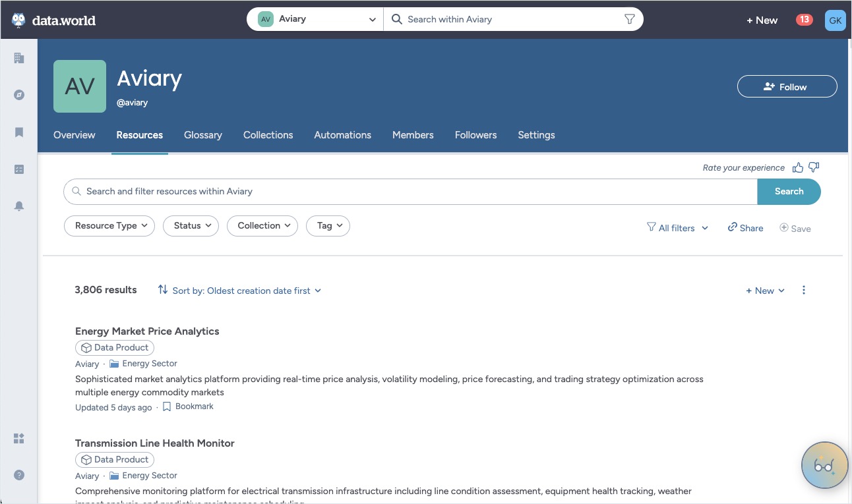
Task: Click the data.world owl logo
Action: pyautogui.click(x=18, y=20)
